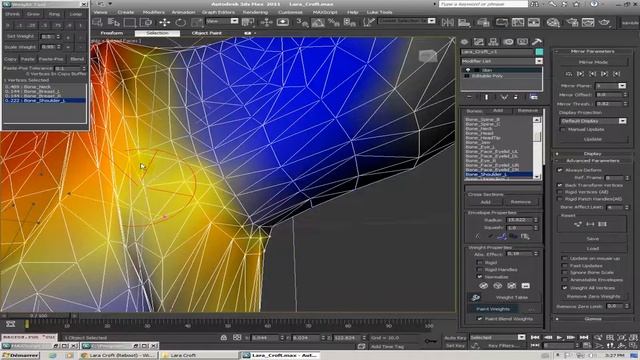The image size is (640, 360).
Task: Open the Utilities hammer panel icon
Action: (537, 42)
